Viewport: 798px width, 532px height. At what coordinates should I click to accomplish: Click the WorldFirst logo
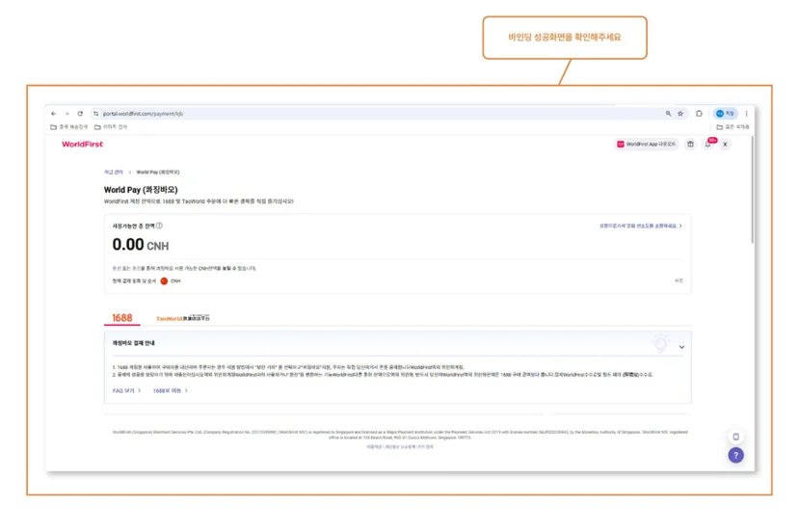coord(83,144)
